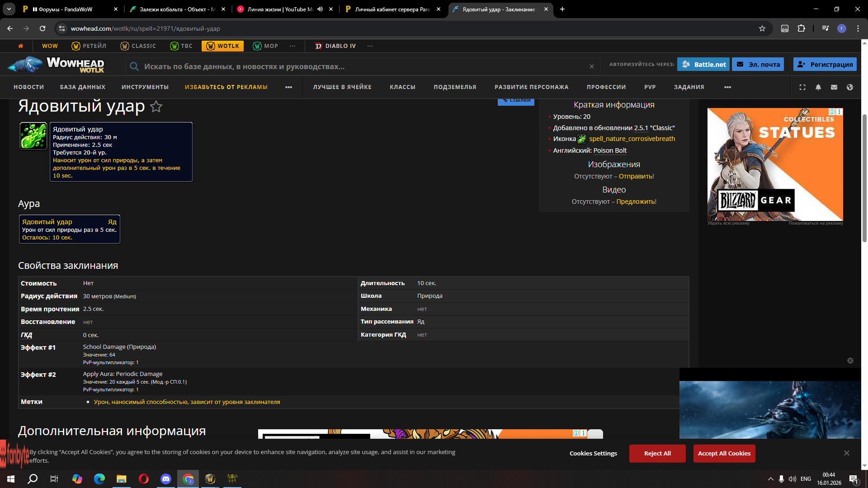The width and height of the screenshot is (868, 488).
Task: Open notifications bell icon in navbar
Action: pyautogui.click(x=818, y=87)
